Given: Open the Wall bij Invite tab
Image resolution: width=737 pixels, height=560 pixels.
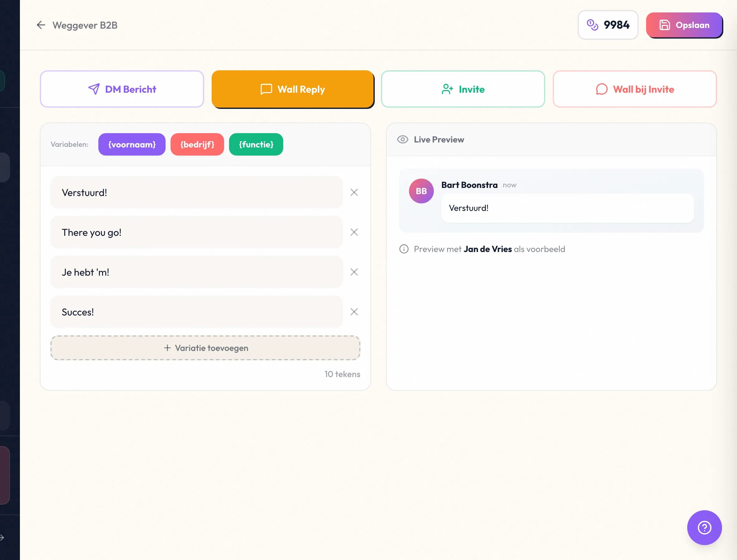Looking at the screenshot, I should 634,89.
